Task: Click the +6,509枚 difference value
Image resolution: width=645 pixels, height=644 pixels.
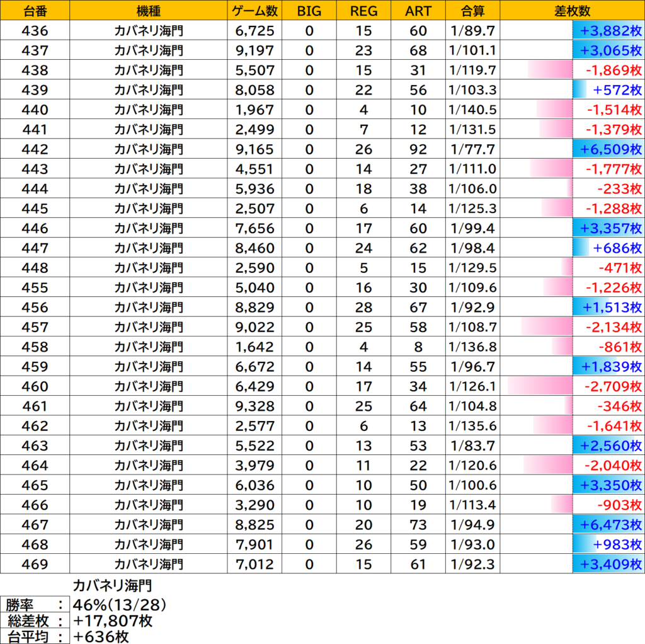Action: 611,149
